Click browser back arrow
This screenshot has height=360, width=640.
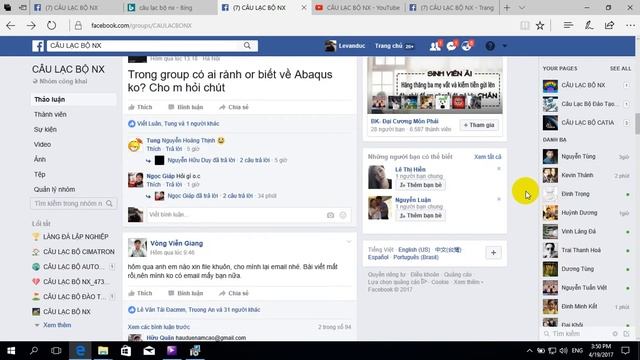(x=11, y=25)
